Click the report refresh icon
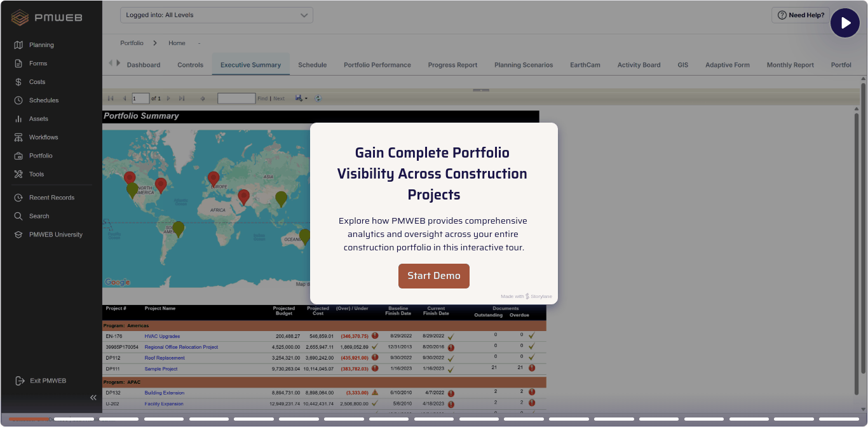 coord(318,98)
